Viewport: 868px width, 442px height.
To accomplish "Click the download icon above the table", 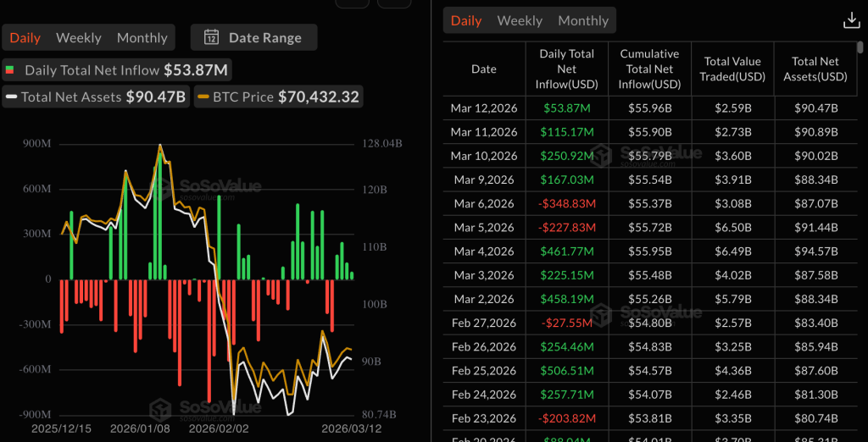I will pyautogui.click(x=850, y=20).
